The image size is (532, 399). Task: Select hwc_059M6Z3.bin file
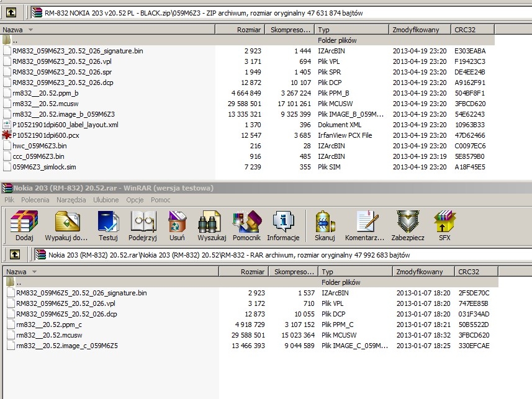(39, 146)
